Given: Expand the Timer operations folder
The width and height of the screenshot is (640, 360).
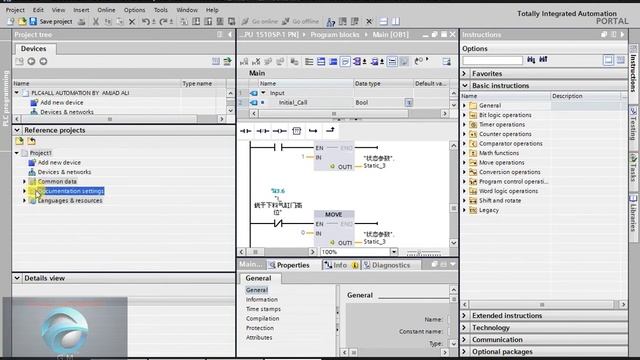Looking at the screenshot, I should click(x=464, y=124).
